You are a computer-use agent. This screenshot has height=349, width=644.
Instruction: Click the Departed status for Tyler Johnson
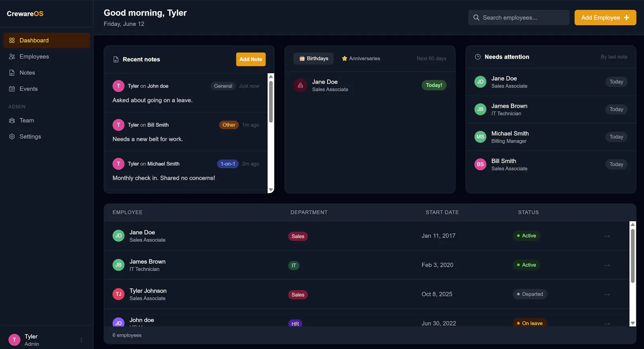pyautogui.click(x=530, y=294)
